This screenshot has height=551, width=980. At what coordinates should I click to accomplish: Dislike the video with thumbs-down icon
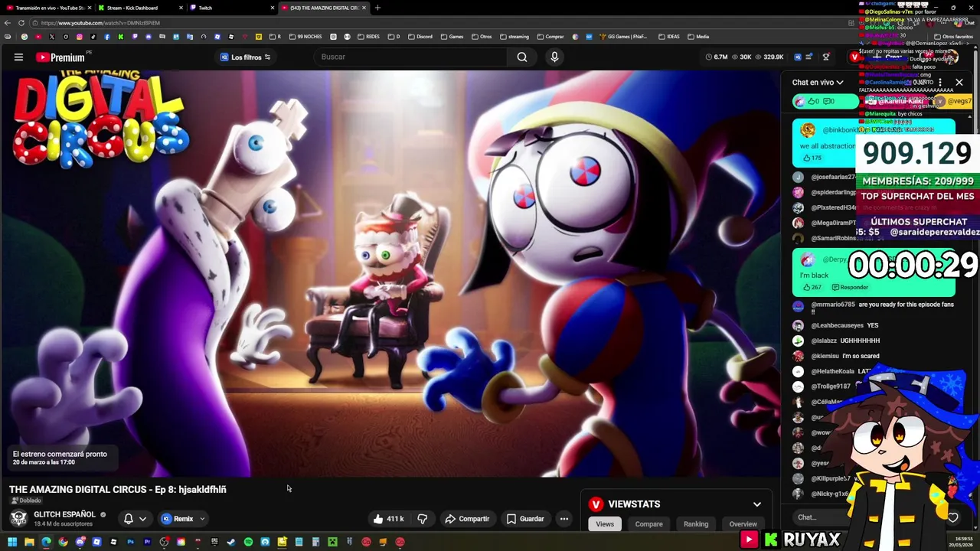pyautogui.click(x=422, y=519)
